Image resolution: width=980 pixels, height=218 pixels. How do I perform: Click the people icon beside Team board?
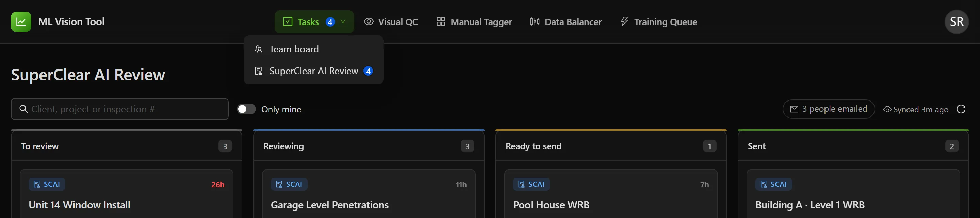(259, 49)
